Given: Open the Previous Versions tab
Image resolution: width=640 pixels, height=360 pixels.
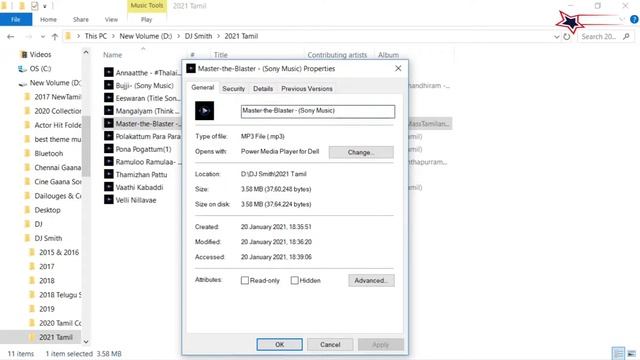Looking at the screenshot, I should click(x=307, y=89).
